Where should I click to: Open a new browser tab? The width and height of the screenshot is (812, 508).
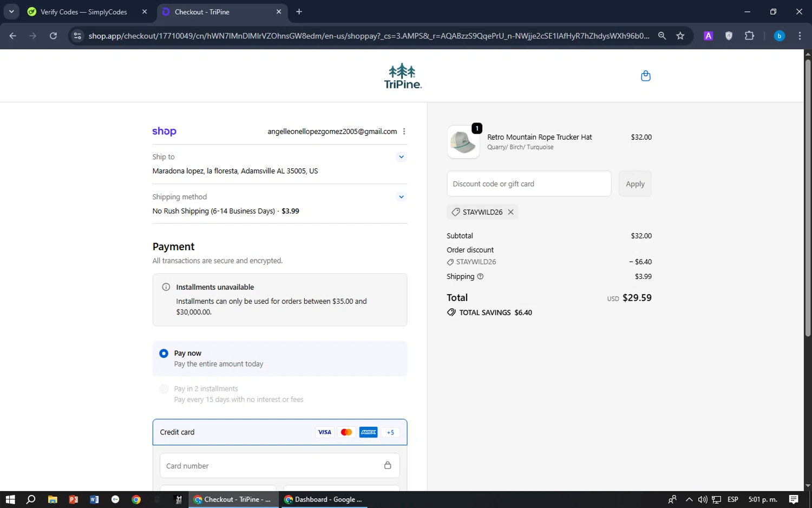[x=299, y=11]
